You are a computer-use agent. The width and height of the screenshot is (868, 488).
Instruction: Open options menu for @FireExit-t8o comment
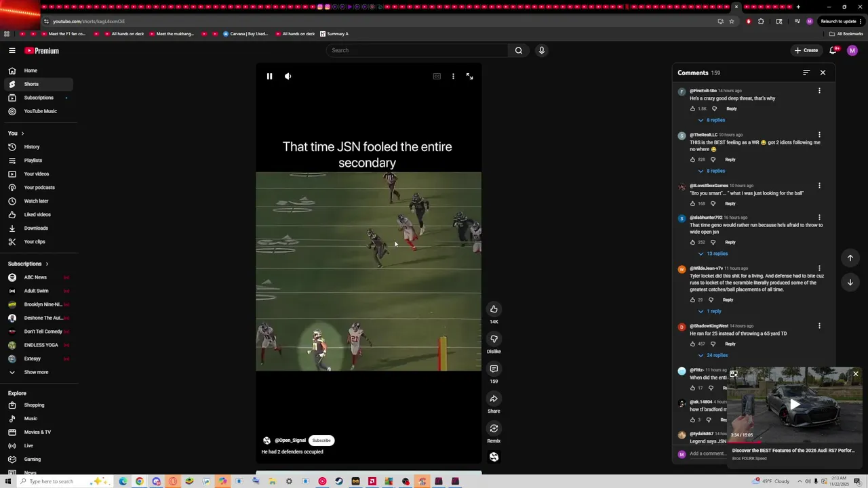(x=819, y=91)
